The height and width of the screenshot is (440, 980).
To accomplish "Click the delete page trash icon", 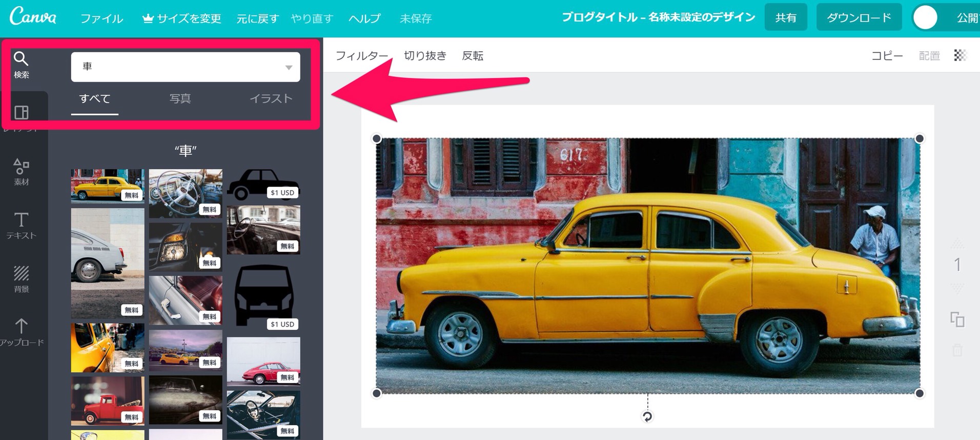I will [x=957, y=351].
